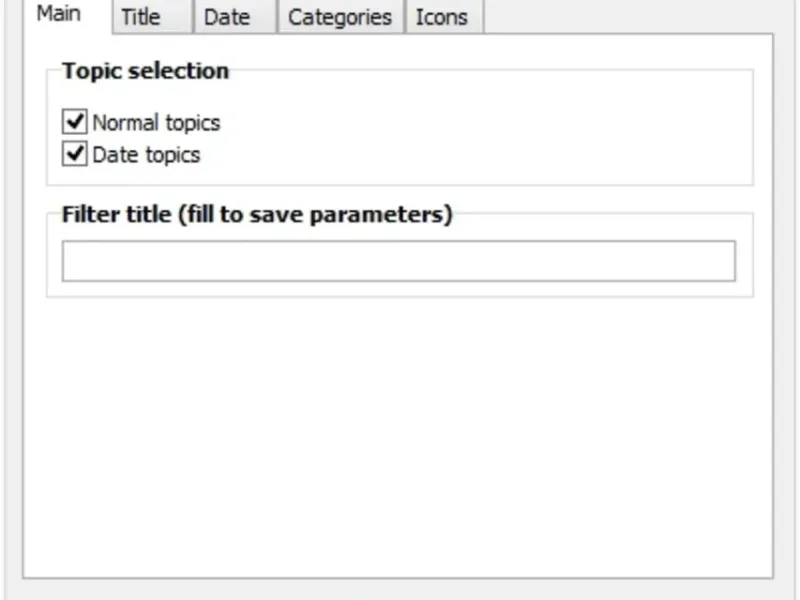Viewport: 800px width, 600px height.
Task: Uncheck the Normal topics checkbox
Action: [x=75, y=123]
